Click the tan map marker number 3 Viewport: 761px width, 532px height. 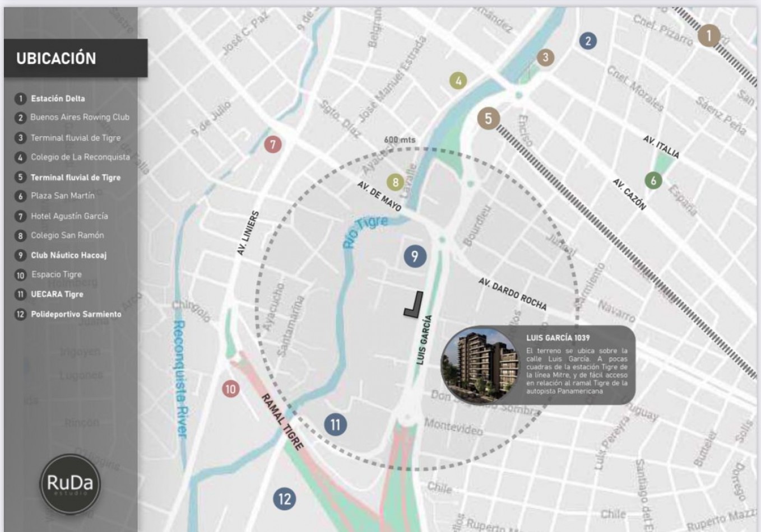click(x=545, y=57)
